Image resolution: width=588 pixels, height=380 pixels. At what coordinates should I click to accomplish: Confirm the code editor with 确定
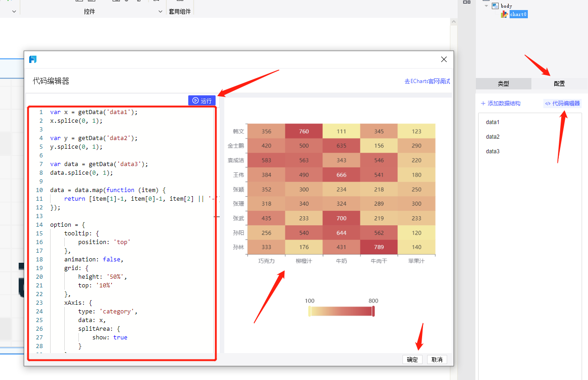tap(413, 359)
